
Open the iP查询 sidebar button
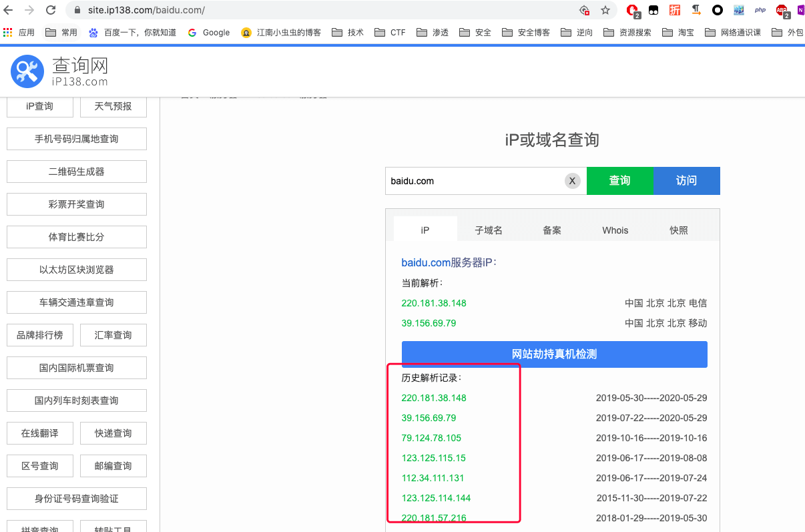tap(40, 106)
